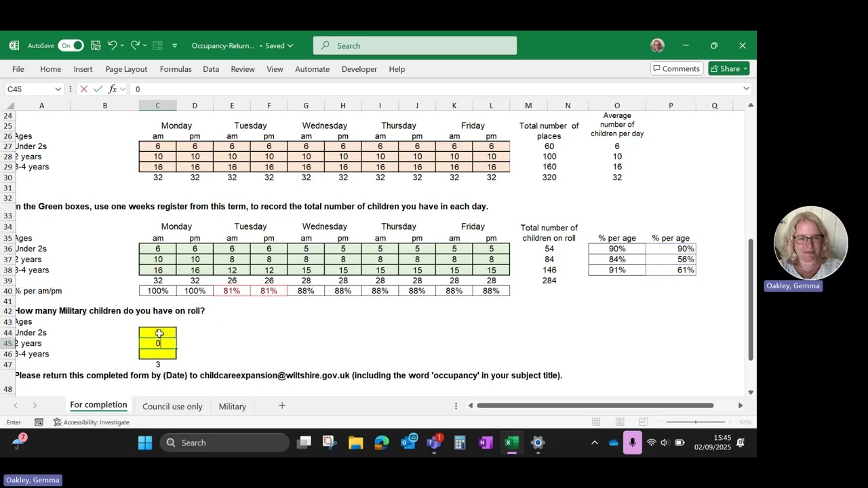Click the Save icon in the title bar
Screen dimensions: 868x488
96,45
